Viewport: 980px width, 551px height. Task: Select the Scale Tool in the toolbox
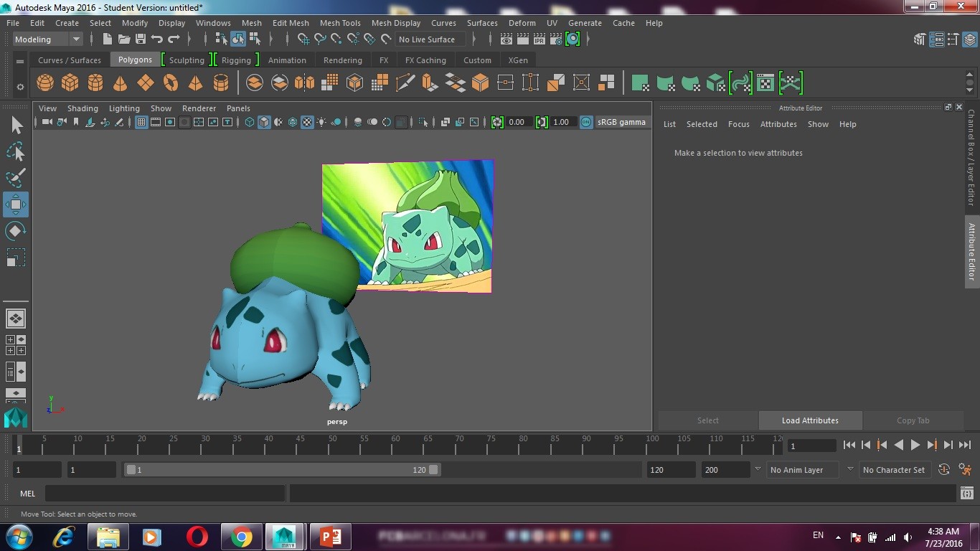16,257
